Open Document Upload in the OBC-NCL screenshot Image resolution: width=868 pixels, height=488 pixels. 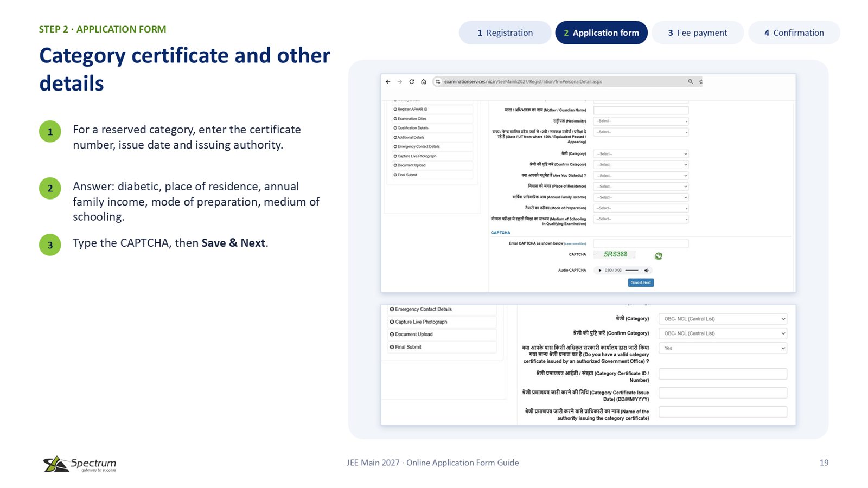click(442, 335)
